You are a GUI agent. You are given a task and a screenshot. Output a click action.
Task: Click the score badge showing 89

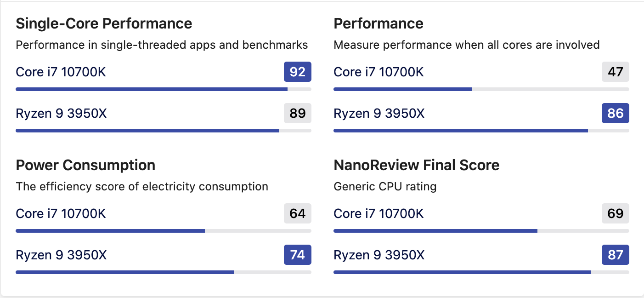coord(297,113)
